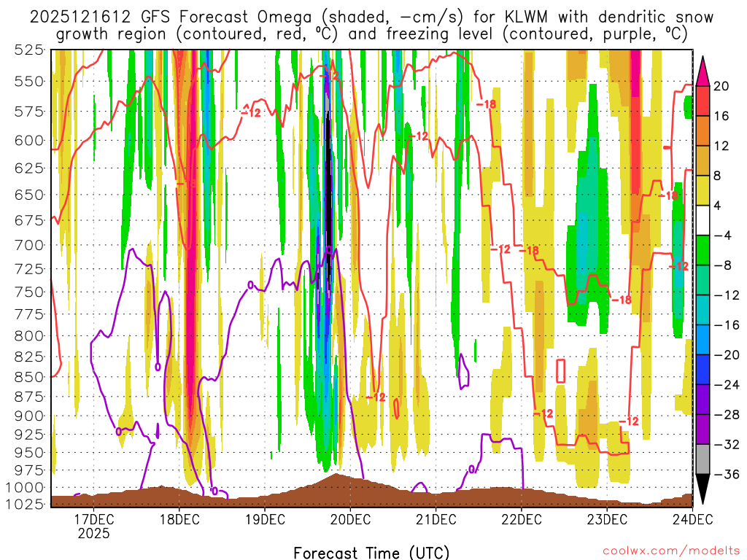The width and height of the screenshot is (747, 560).
Task: Click the 23DEC time axis label
Action: [607, 519]
